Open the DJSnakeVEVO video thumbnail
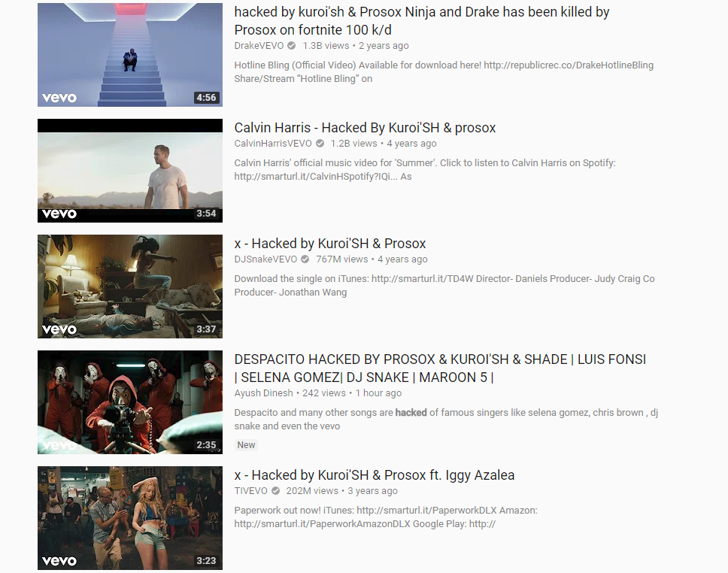The width and height of the screenshot is (728, 573). [x=130, y=286]
